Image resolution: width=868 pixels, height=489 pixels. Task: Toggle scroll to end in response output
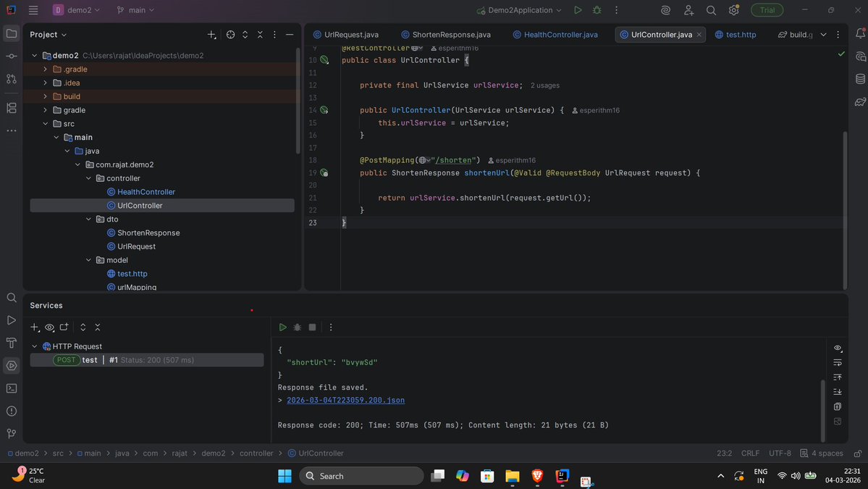click(x=838, y=391)
